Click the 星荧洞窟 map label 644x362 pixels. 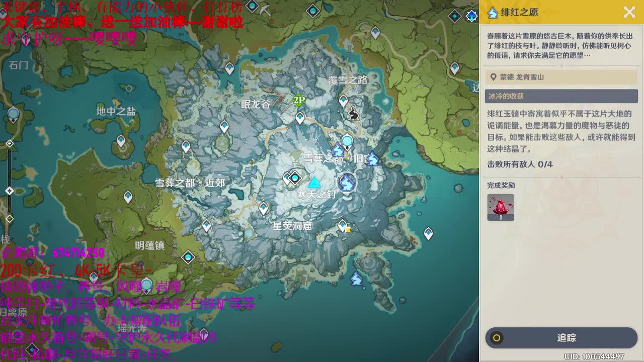point(292,226)
